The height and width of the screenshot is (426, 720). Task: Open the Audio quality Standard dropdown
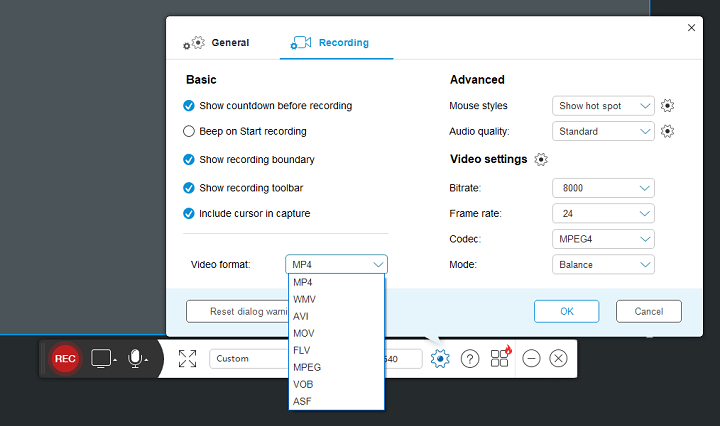[603, 131]
